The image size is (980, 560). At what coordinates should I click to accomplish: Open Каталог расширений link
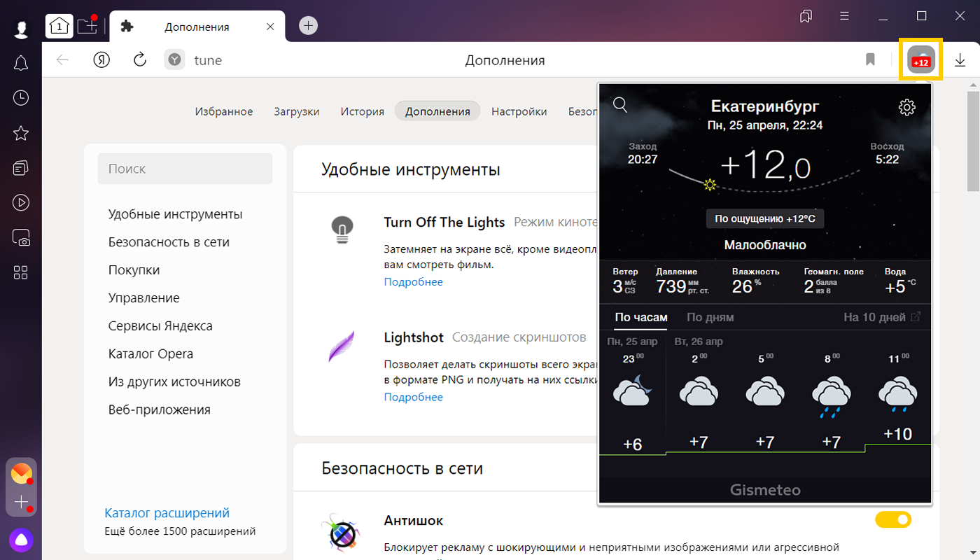tap(167, 513)
